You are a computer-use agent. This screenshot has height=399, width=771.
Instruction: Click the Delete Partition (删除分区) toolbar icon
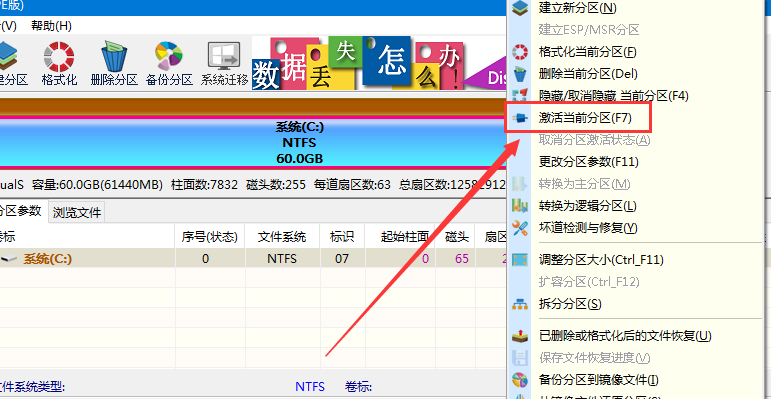point(114,64)
